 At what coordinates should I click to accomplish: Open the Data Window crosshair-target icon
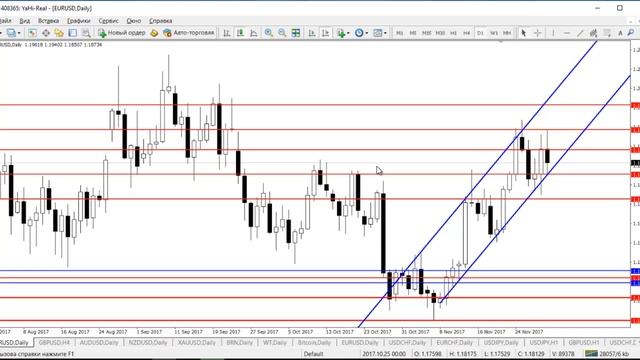tap(46, 33)
